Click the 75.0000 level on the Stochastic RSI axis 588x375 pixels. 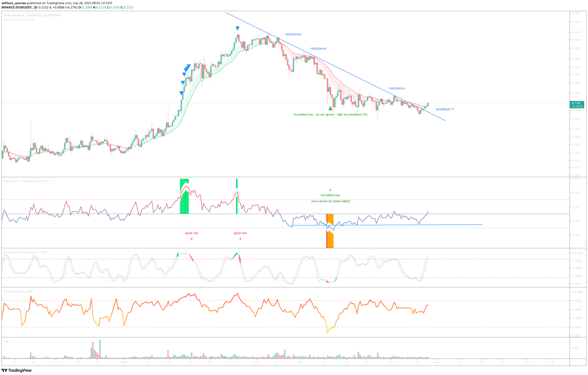tap(577, 261)
